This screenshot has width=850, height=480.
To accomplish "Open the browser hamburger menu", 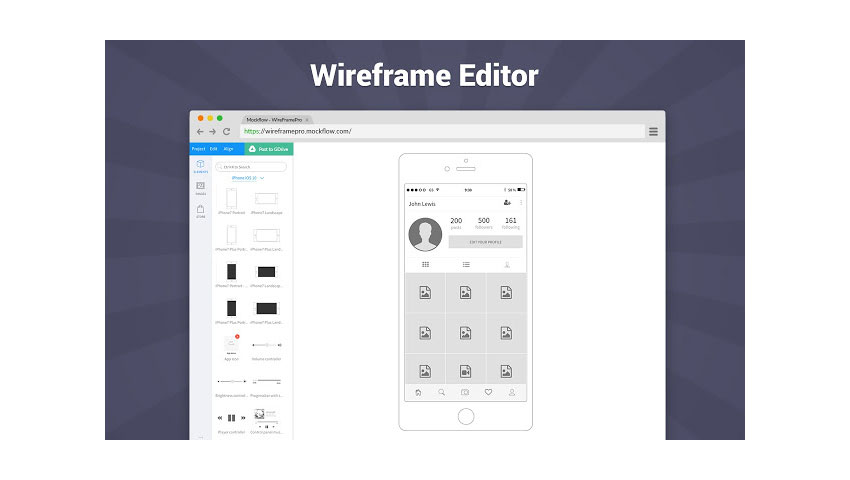I will coord(653,131).
